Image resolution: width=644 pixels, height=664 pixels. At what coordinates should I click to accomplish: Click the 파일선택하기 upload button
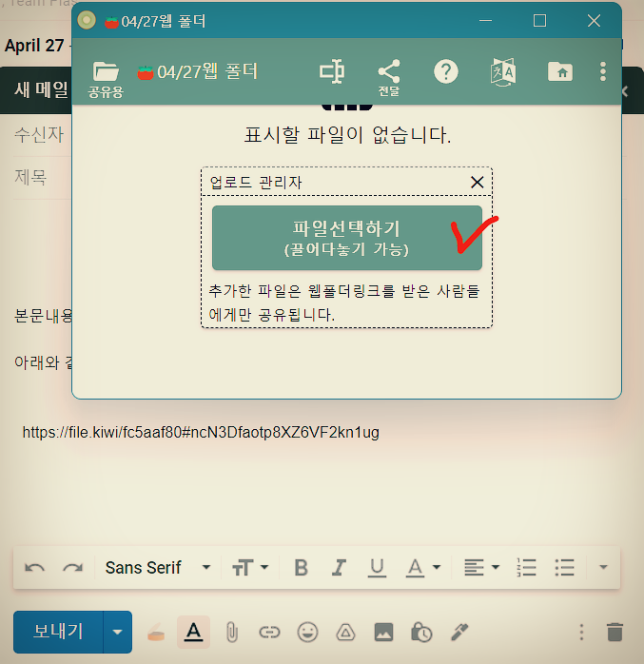(346, 238)
